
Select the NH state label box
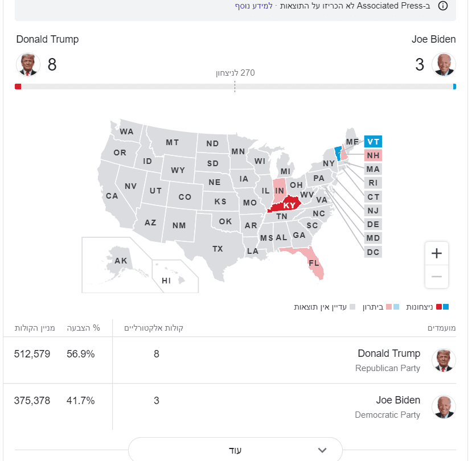click(x=373, y=155)
